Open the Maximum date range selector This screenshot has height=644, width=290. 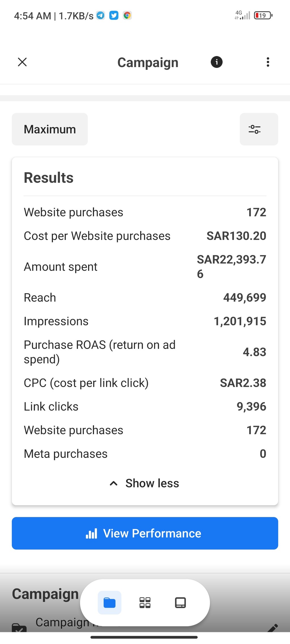[50, 129]
